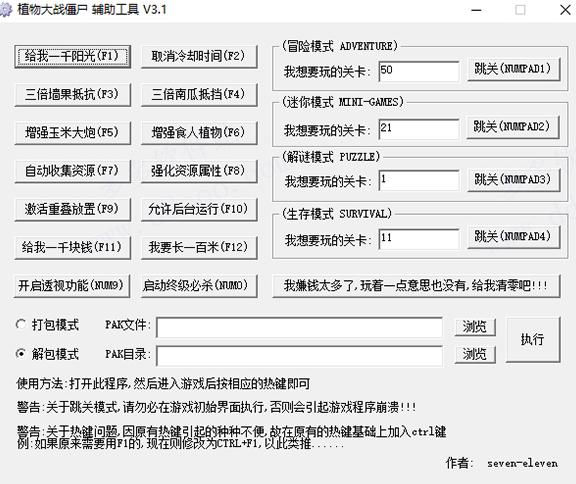Enable 三倍墙果抵抗(F3)
Screen dimensions: 576x484
coord(72,95)
